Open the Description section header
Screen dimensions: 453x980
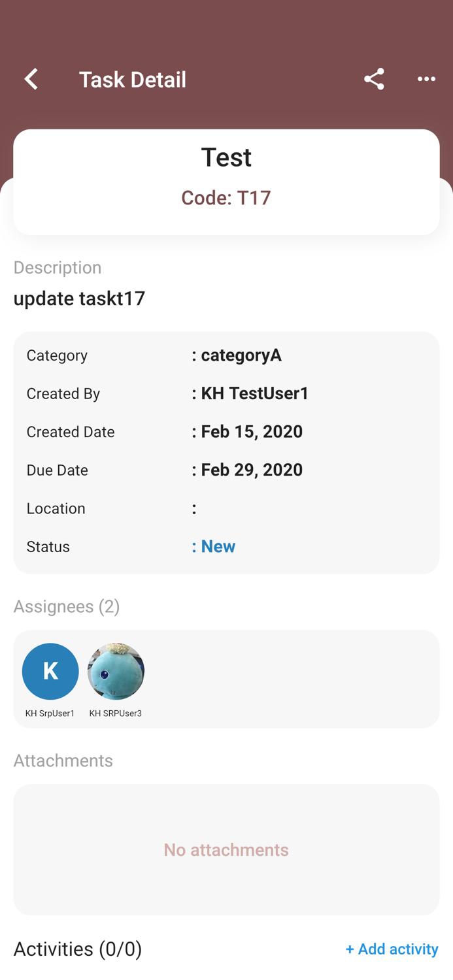click(58, 267)
